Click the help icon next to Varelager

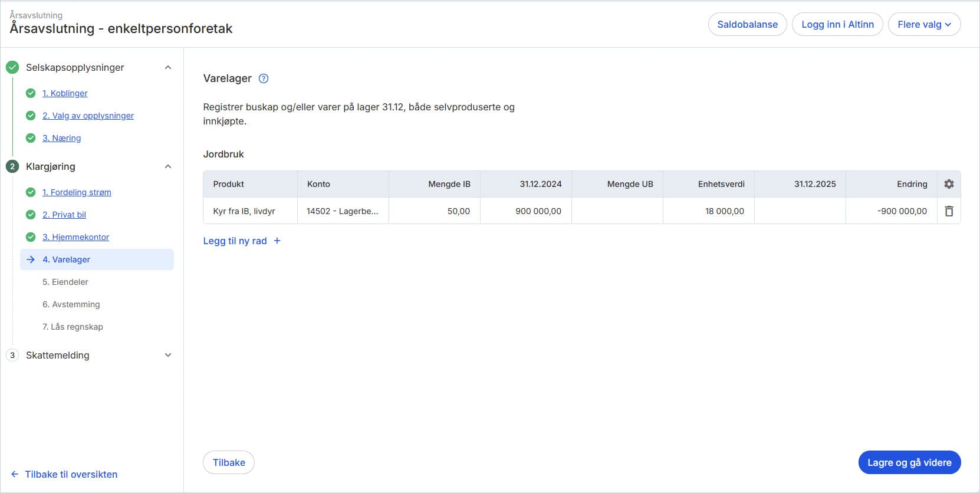coord(264,78)
